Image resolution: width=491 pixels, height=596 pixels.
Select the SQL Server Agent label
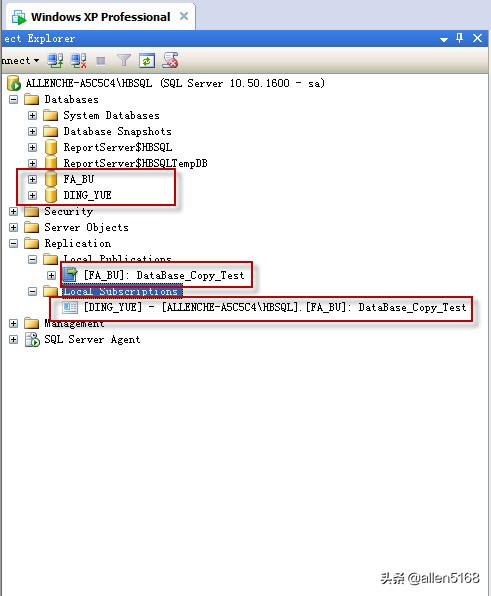click(92, 339)
